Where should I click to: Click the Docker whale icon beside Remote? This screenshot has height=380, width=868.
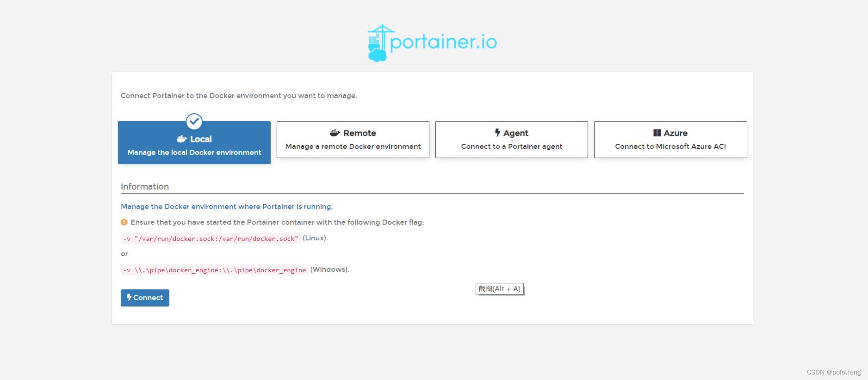[335, 133]
